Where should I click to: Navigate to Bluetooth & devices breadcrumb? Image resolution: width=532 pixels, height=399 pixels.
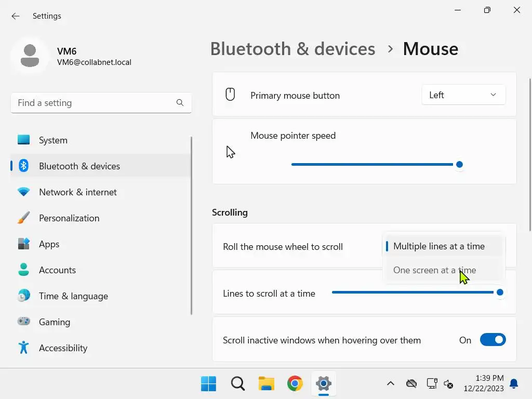click(292, 49)
